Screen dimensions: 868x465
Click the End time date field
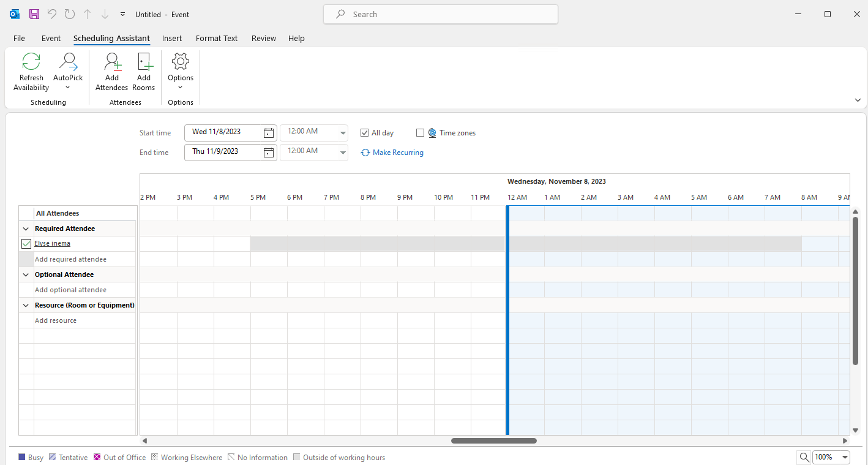[223, 152]
